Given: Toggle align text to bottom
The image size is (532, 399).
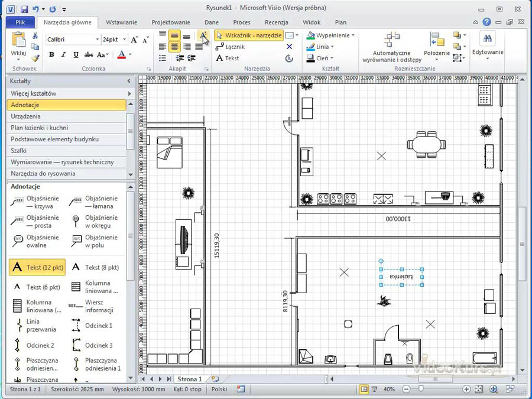Looking at the screenshot, I should click(186, 35).
